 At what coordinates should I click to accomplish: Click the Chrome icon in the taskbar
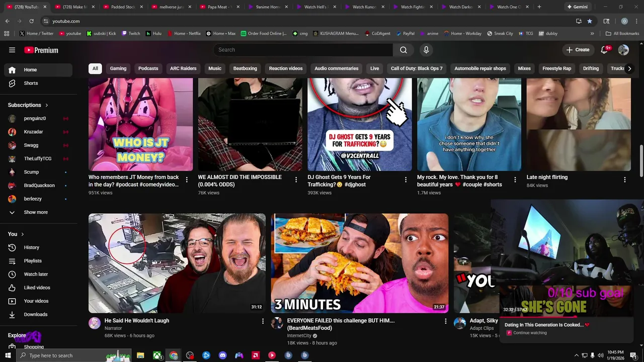click(174, 355)
